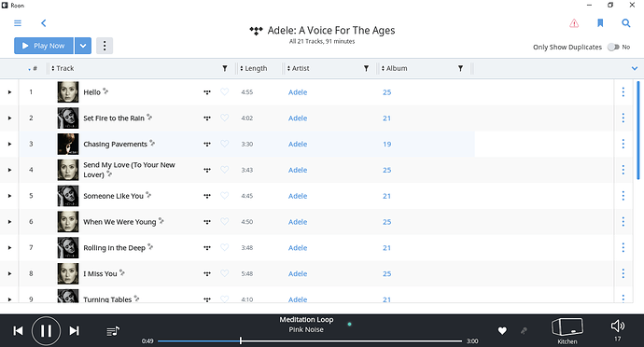Screen dimensions: 644x347
Task: Open options menu for Hello row
Action: (623, 92)
